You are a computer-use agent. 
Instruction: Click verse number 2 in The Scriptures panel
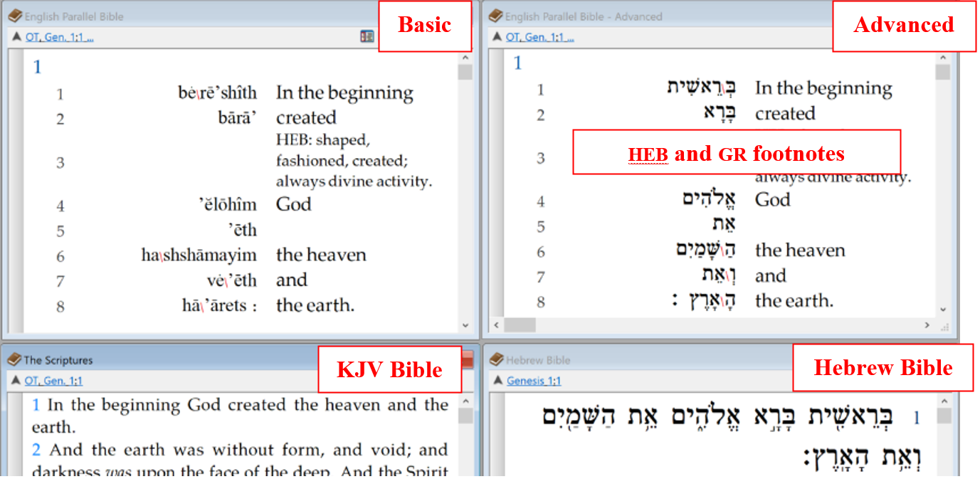click(36, 450)
